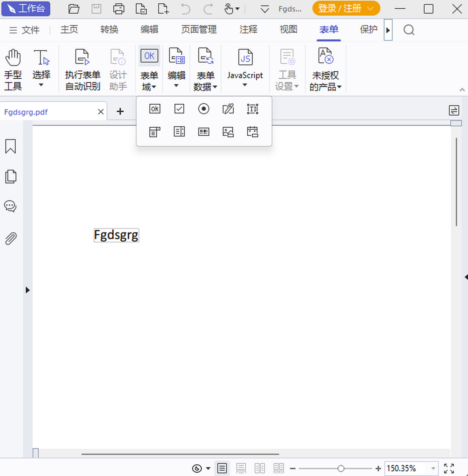
Task: Switch to the 注释 ribbon tab
Action: (248, 30)
